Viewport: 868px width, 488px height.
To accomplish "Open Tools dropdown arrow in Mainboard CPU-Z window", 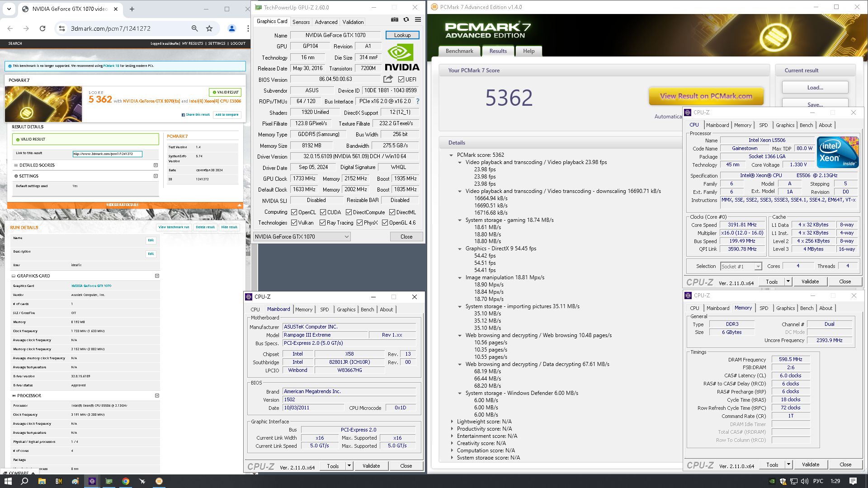I will click(x=349, y=466).
